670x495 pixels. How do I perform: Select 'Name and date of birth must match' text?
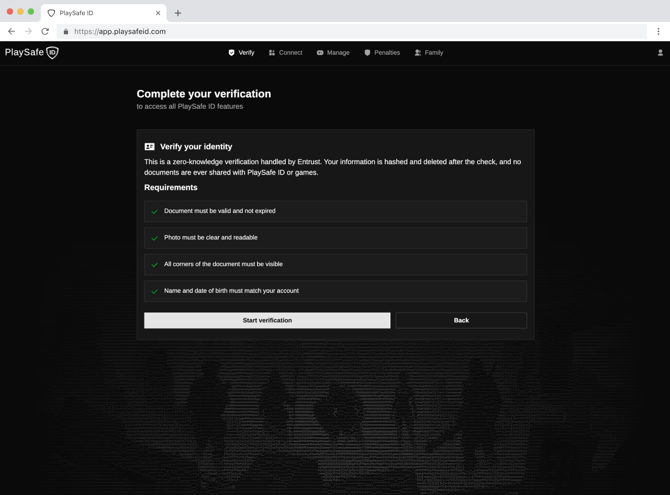click(231, 290)
